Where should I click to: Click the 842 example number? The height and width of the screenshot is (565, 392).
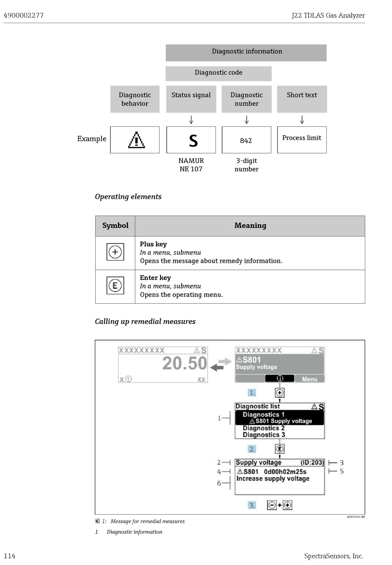(x=246, y=141)
